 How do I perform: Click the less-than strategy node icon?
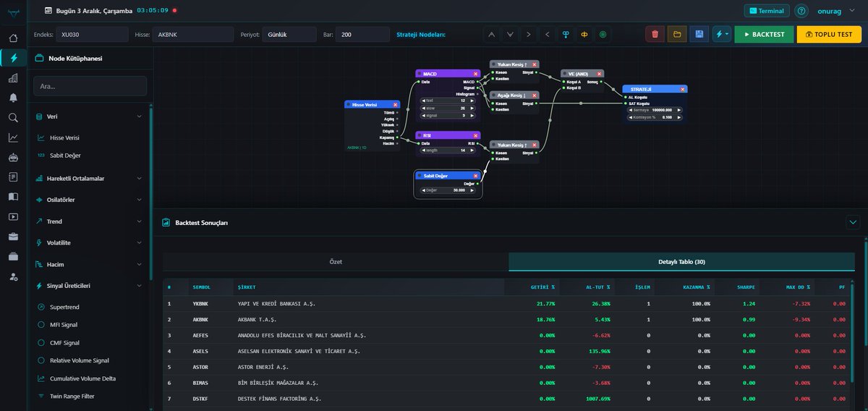click(x=548, y=34)
